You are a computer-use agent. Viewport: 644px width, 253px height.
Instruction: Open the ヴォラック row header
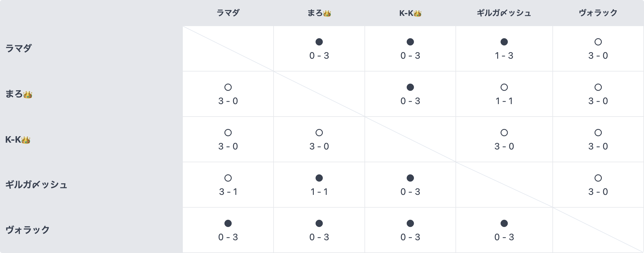tap(27, 230)
